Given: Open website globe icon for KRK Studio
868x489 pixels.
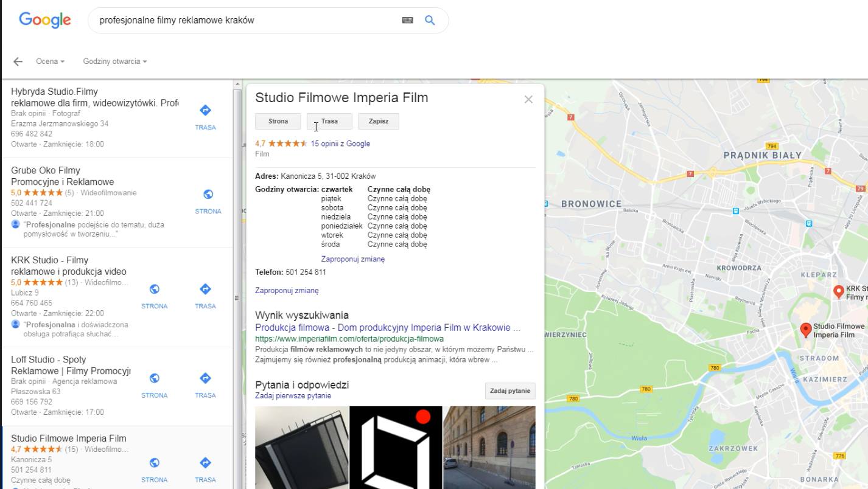Looking at the screenshot, I should pyautogui.click(x=155, y=289).
